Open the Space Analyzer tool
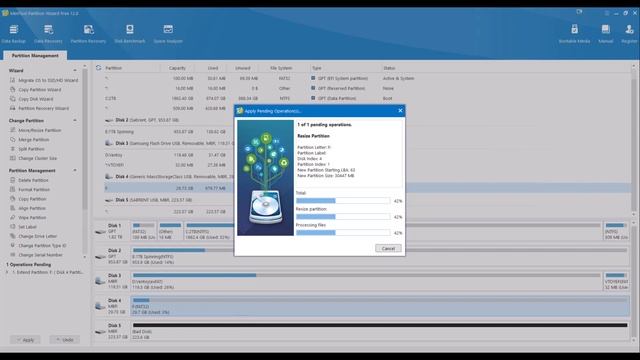 168,33
